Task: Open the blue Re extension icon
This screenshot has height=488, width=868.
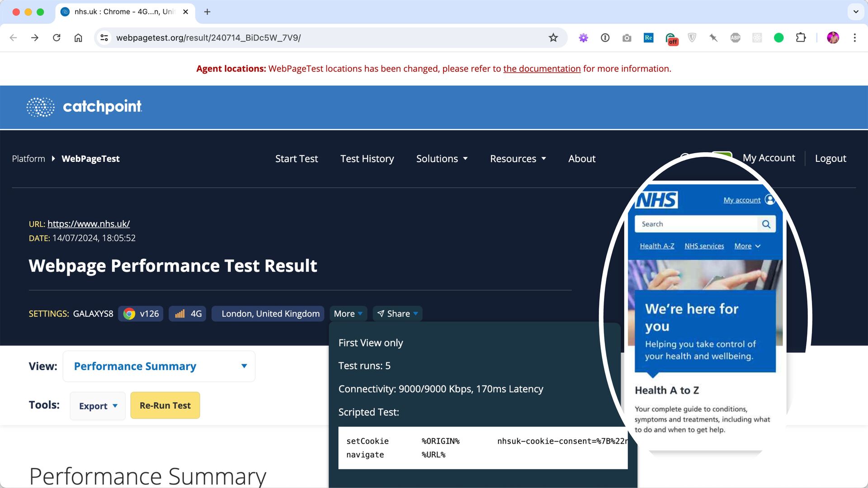Action: pyautogui.click(x=648, y=38)
